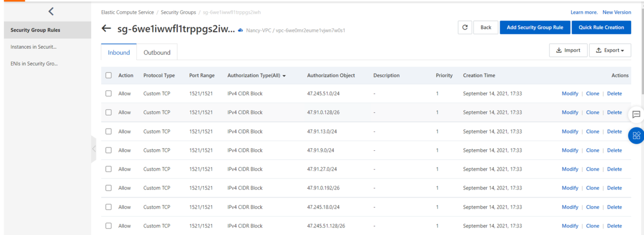Screen dimensions: 644x235
Task: Modify the 47.91.0.128/26 rule
Action: pyautogui.click(x=570, y=113)
